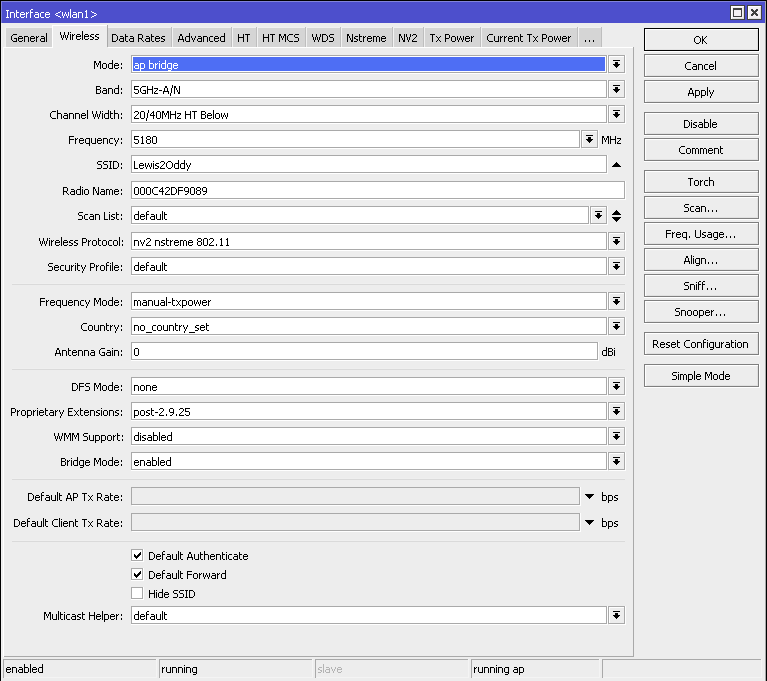Expand the Proprietary Extensions dropdown

[x=616, y=411]
